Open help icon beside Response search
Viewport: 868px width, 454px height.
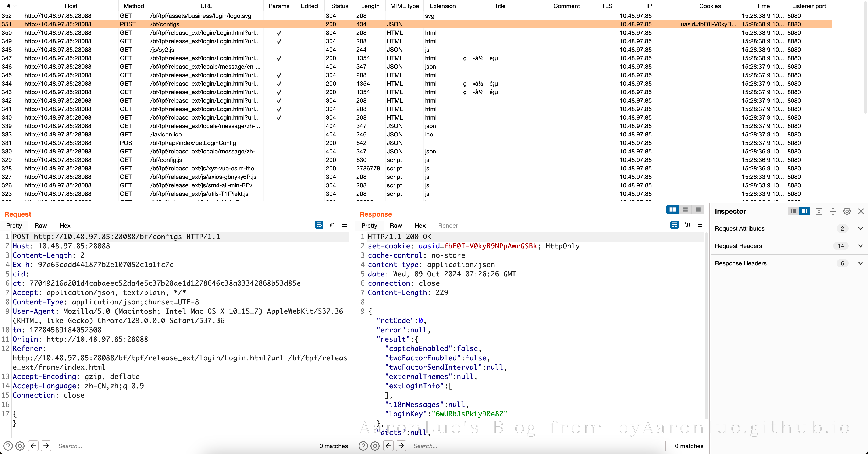tap(363, 446)
